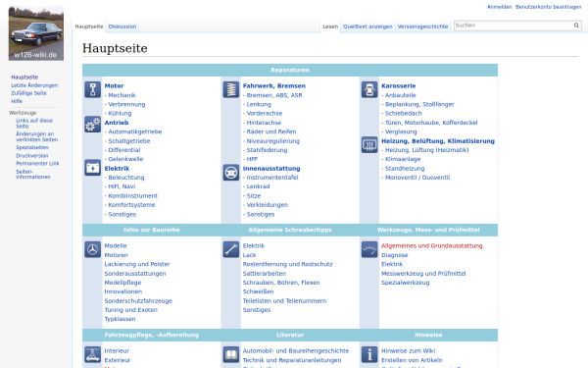The height and width of the screenshot is (368, 588).
Task: Click the car wash icon beside Interieur
Action: tap(93, 354)
